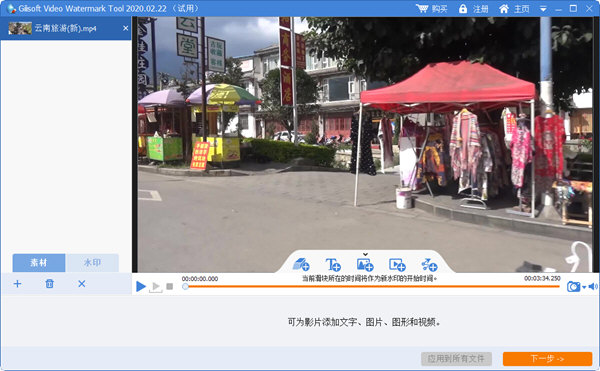
Task: Stop video playback
Action: [170, 286]
